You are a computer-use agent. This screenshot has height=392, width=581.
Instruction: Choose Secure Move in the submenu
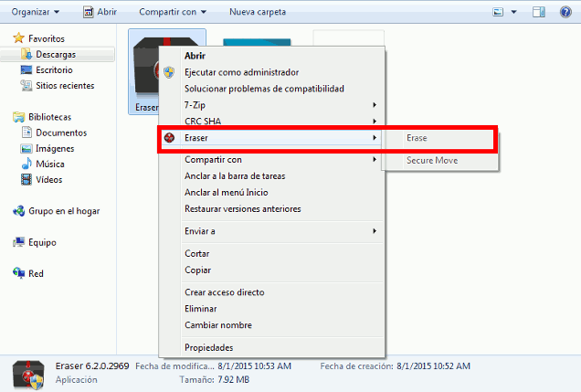432,160
